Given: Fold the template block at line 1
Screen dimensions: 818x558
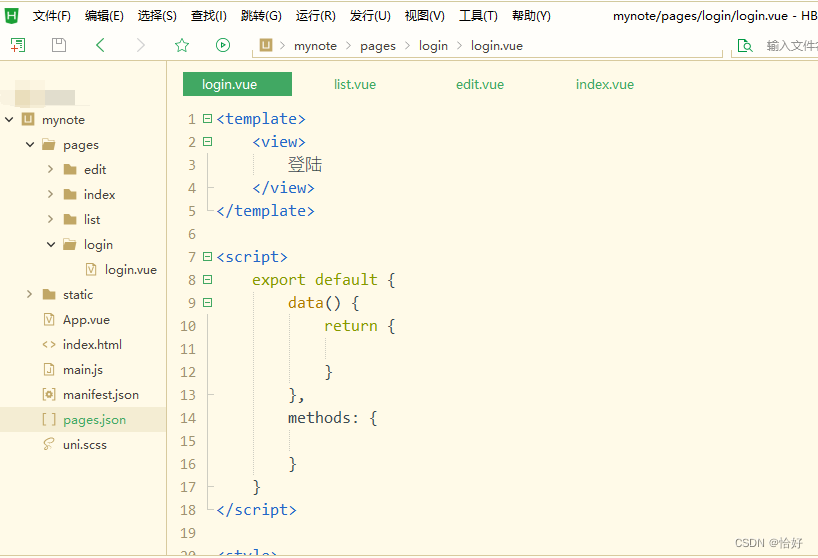Looking at the screenshot, I should coord(208,119).
